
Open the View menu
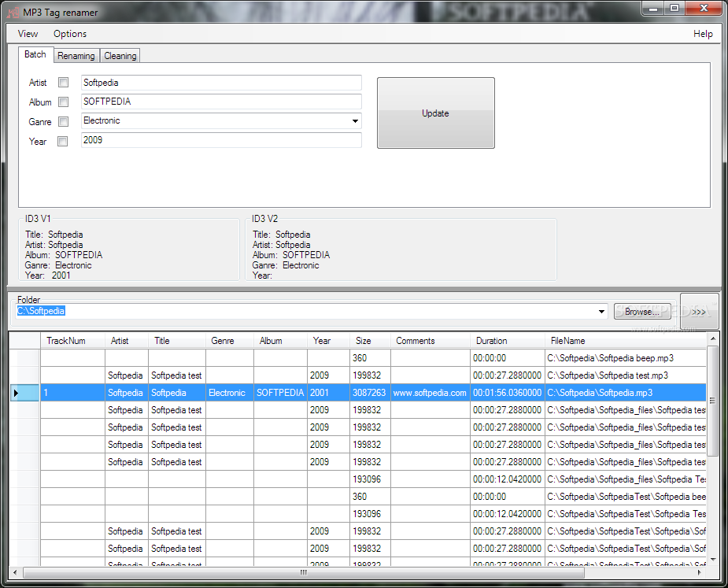[28, 33]
